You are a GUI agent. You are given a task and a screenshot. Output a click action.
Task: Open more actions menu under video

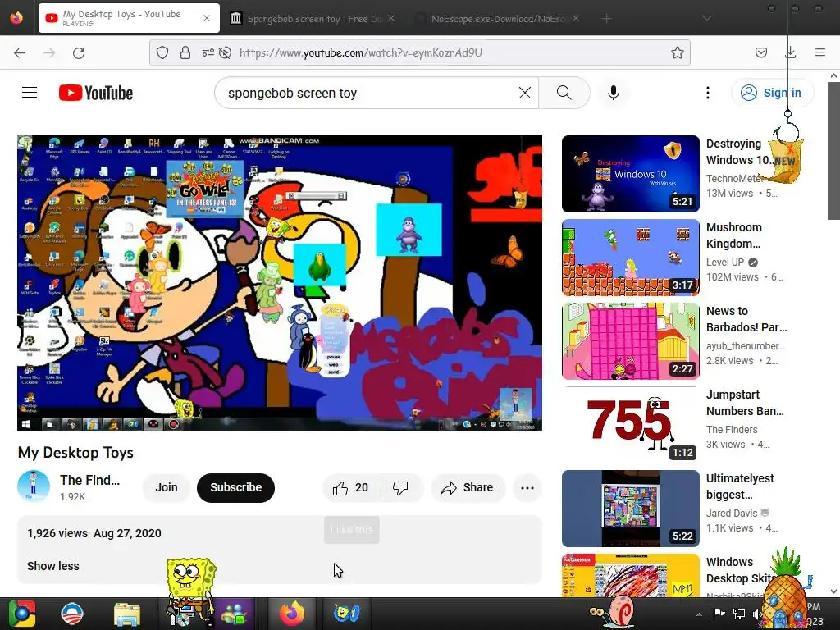pyautogui.click(x=527, y=487)
